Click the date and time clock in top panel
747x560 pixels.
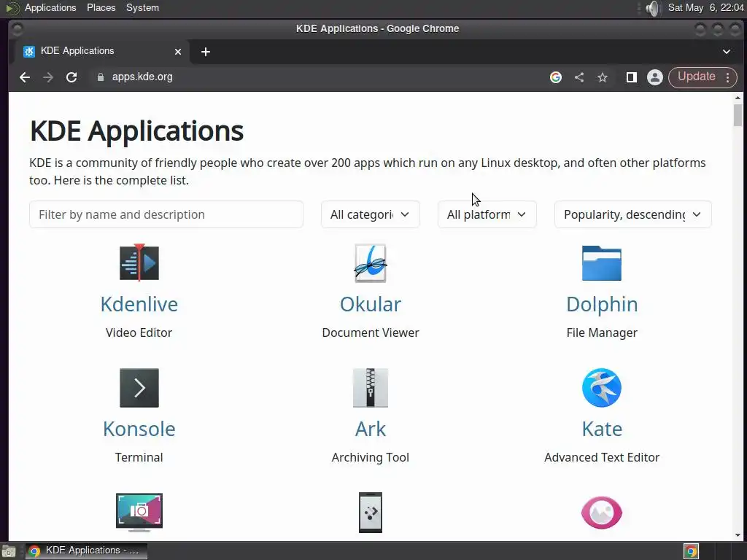click(705, 7)
